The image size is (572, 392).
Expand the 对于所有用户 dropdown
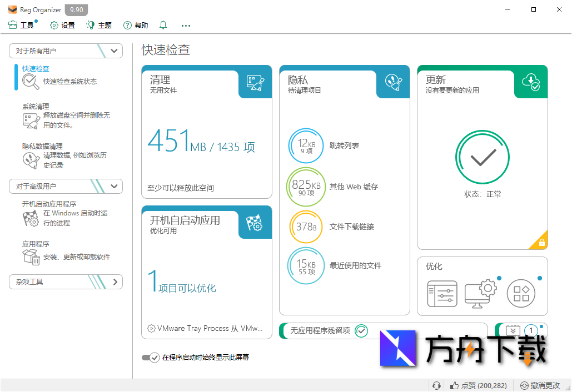pos(113,51)
